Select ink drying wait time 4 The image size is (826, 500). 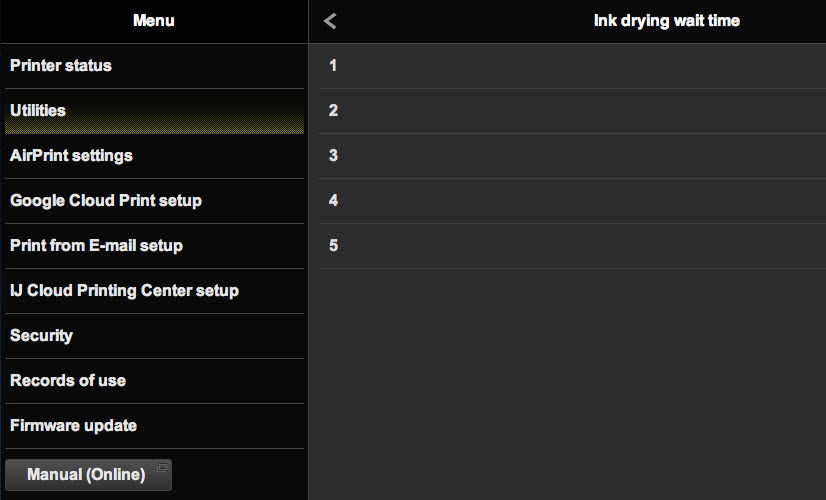pyautogui.click(x=573, y=201)
